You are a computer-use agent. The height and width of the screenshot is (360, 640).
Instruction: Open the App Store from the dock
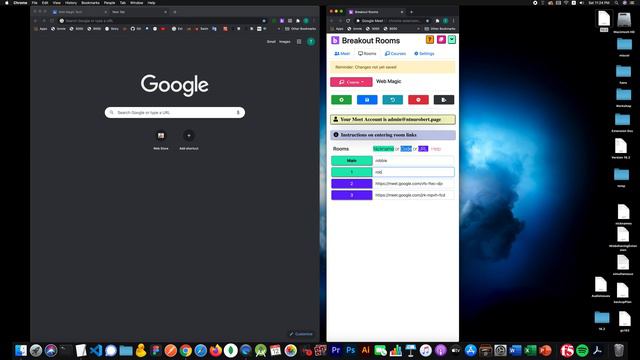pos(470,350)
